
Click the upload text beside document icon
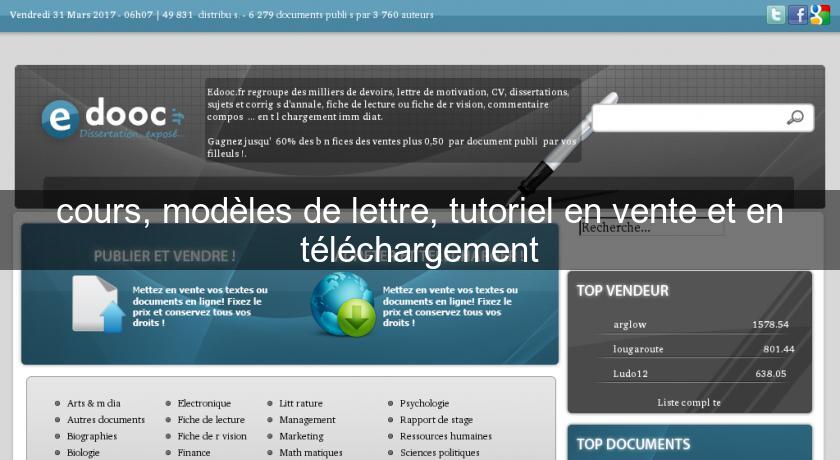pos(200,306)
